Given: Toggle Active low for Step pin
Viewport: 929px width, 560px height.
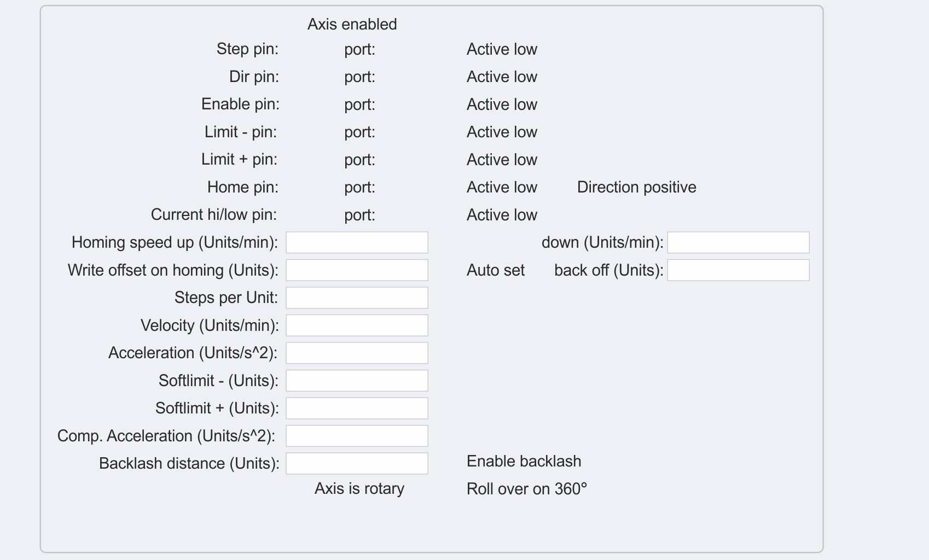Looking at the screenshot, I should click(502, 49).
